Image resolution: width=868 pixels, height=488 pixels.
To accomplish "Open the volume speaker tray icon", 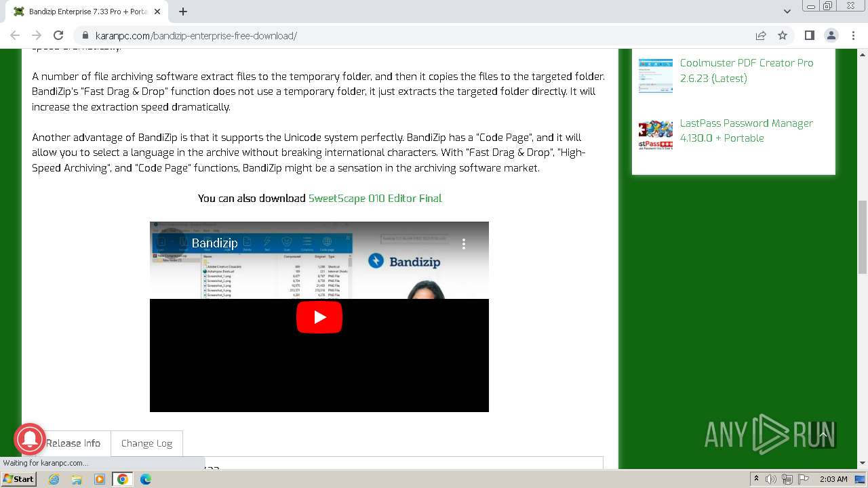I will click(771, 479).
